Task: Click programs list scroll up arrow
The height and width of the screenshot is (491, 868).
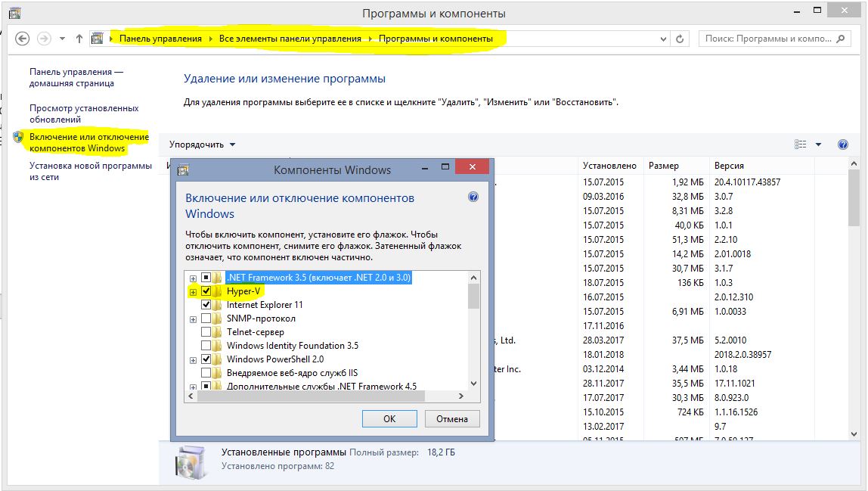Action: coord(854,164)
